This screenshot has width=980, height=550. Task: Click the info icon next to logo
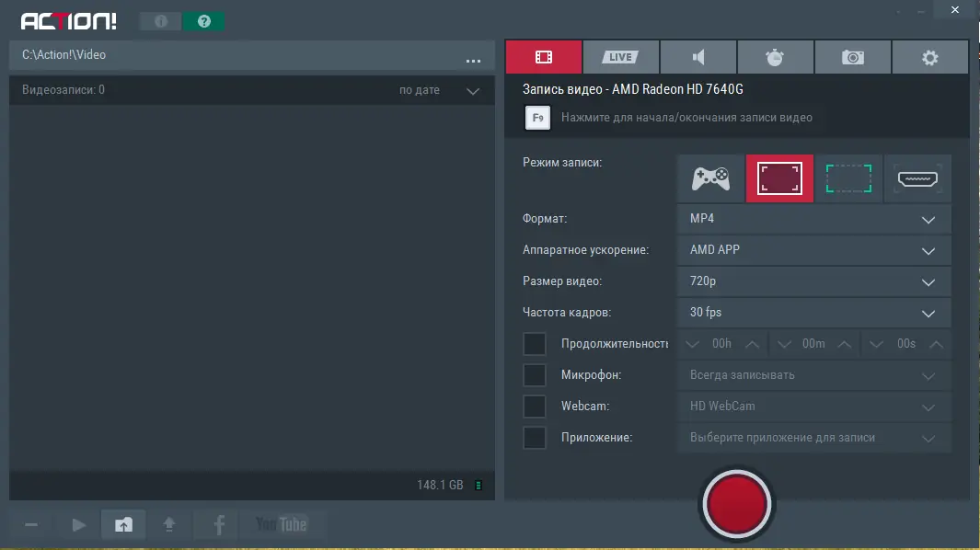pos(161,21)
